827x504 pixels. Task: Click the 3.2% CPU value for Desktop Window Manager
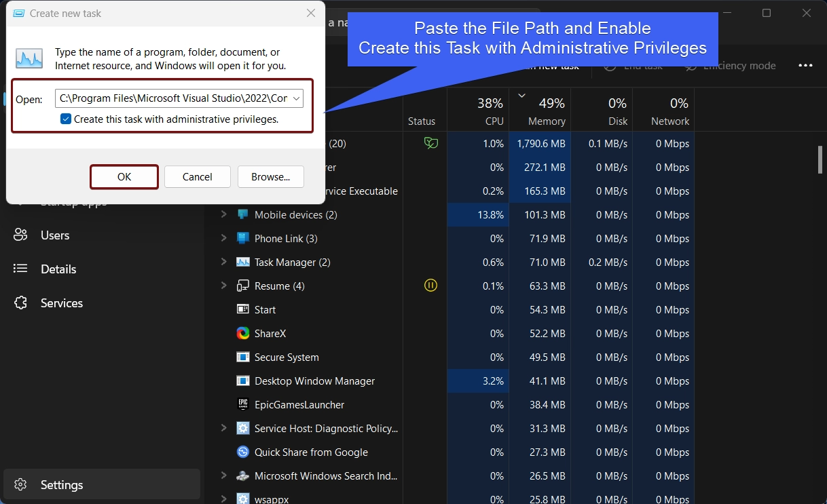point(493,381)
